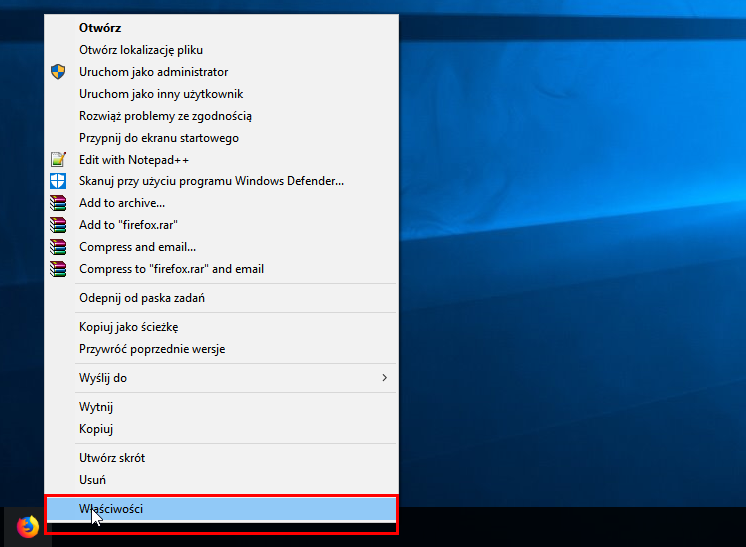Click the administrator shield icon

58,72
